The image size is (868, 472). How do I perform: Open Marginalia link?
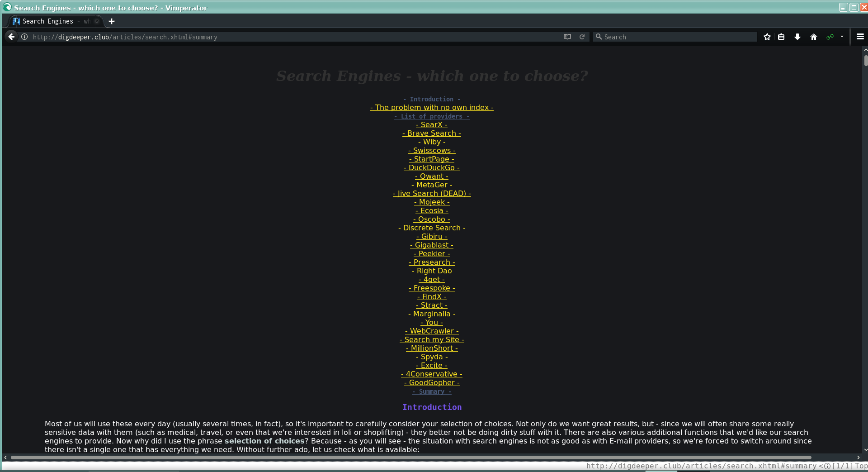432,314
